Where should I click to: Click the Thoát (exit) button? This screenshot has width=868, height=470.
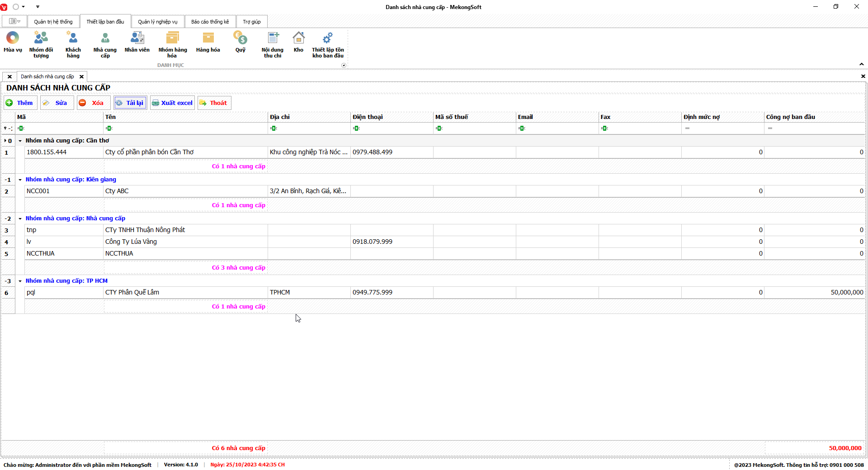coord(214,103)
